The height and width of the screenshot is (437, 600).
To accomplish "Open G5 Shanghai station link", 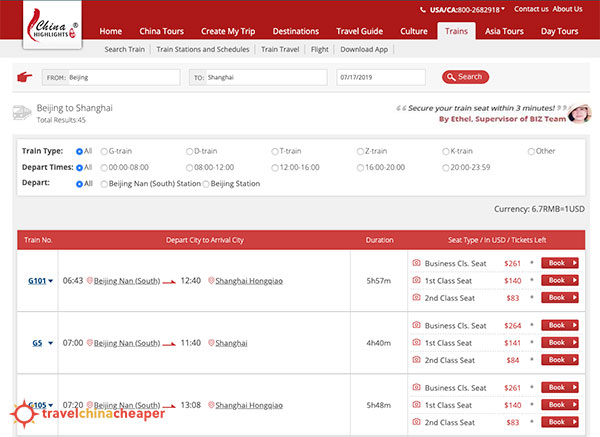I will point(231,343).
